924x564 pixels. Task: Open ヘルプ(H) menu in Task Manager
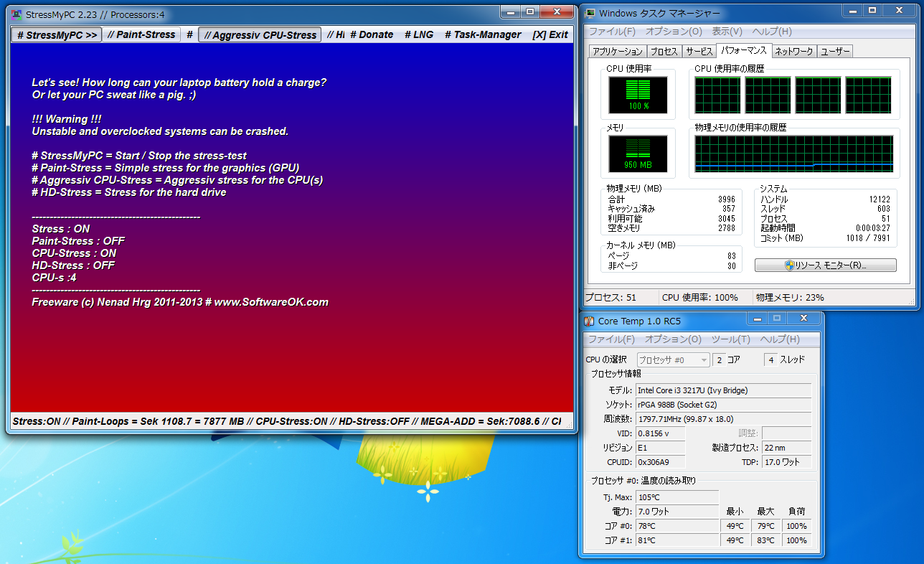click(772, 32)
